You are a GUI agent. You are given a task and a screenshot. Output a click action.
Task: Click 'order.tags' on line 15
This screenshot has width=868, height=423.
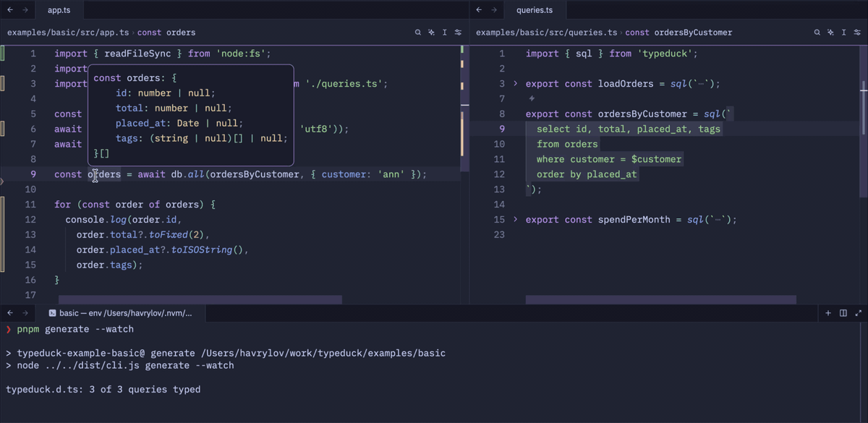pyautogui.click(x=104, y=265)
